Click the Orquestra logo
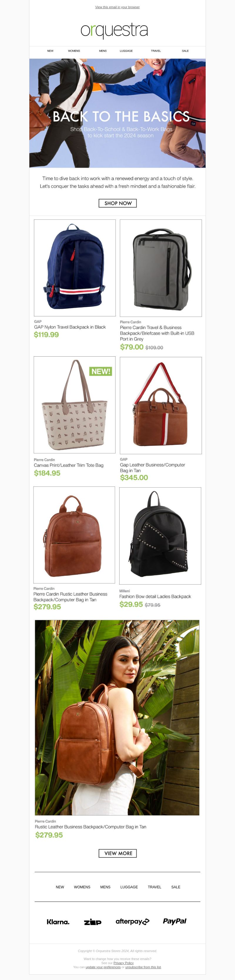 114,31
